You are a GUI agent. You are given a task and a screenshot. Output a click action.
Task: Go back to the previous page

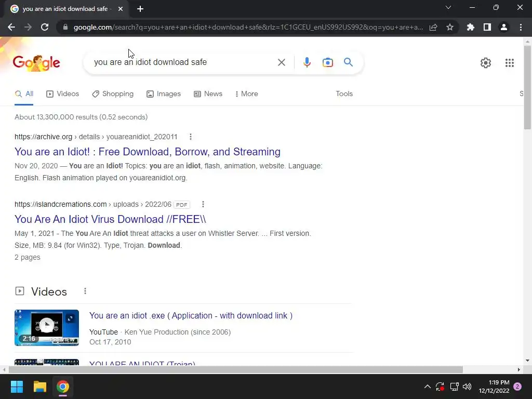(x=11, y=27)
